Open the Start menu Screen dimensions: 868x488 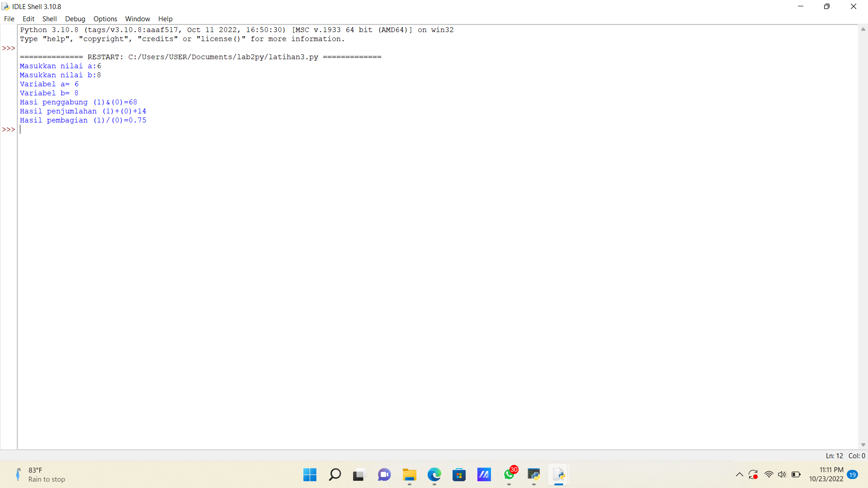pyautogui.click(x=309, y=475)
